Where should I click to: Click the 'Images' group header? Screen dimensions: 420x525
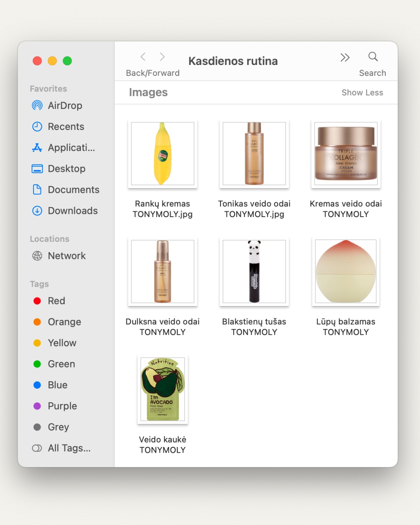click(x=148, y=93)
